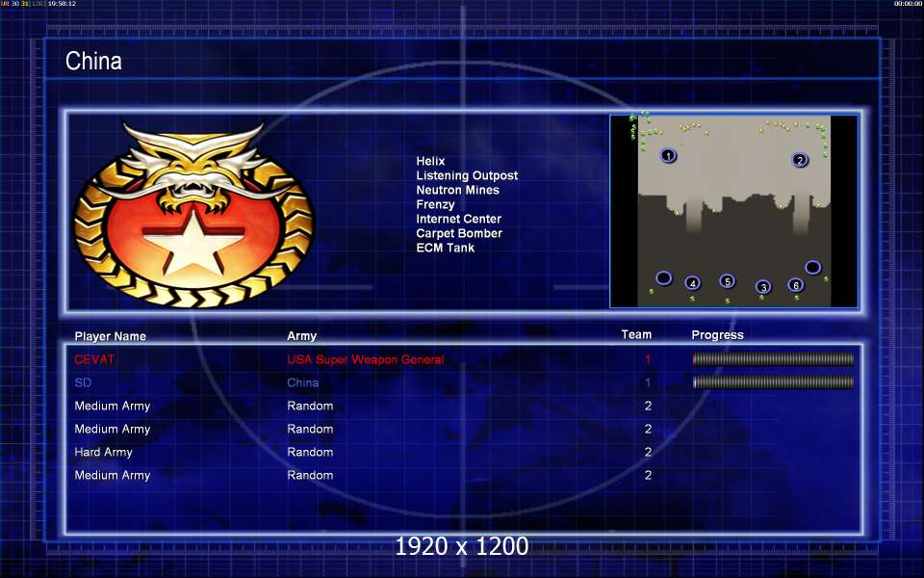The width and height of the screenshot is (924, 578).
Task: Click the Player Name column header
Action: (110, 336)
